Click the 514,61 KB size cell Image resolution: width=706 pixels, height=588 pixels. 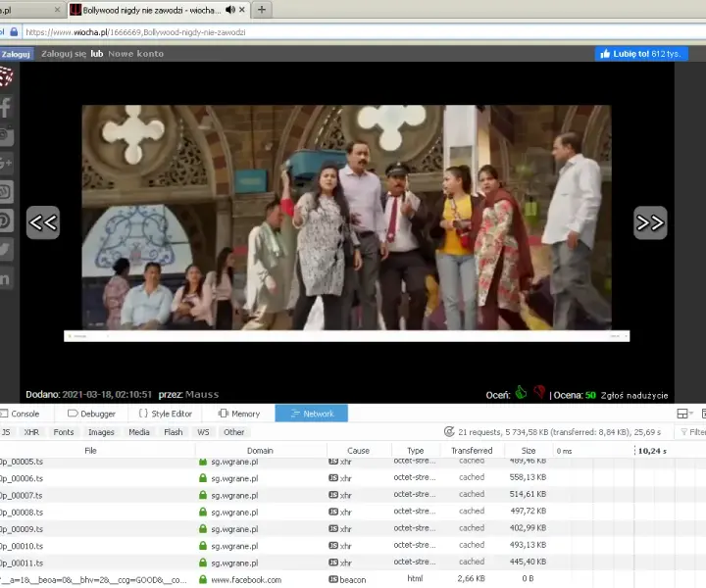pos(528,494)
